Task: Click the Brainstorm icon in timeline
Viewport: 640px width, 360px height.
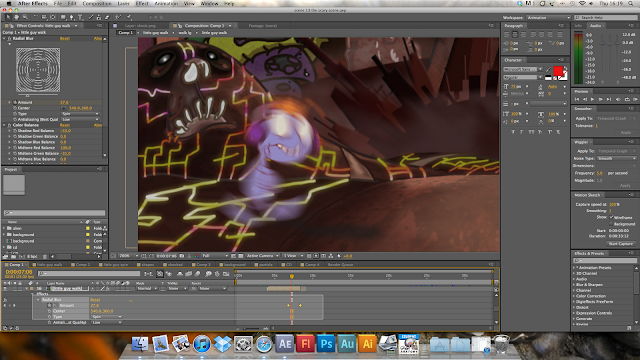Action: click(x=209, y=274)
